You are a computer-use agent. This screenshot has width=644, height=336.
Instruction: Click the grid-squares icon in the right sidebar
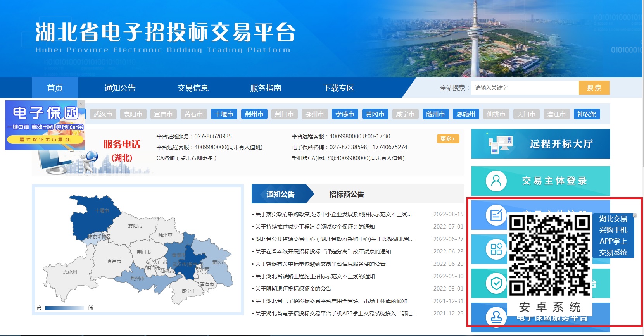tap(496, 249)
